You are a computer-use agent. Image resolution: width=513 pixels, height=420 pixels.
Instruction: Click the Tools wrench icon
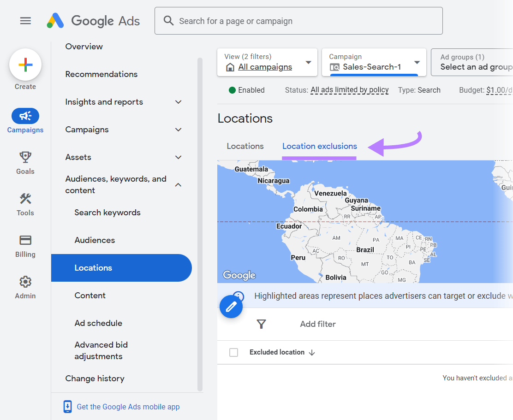(25, 198)
